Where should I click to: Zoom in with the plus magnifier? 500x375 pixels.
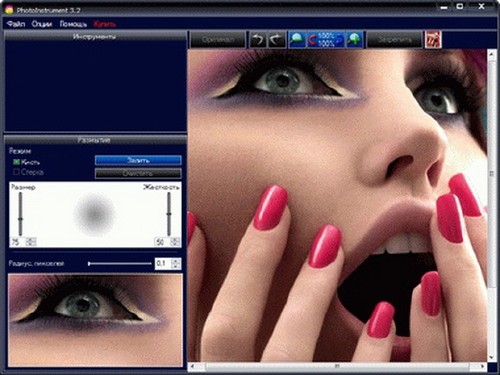point(354,40)
